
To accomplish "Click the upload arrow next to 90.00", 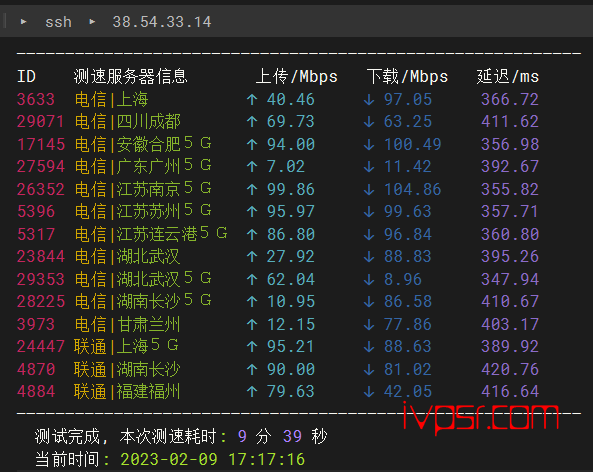I will tap(252, 370).
